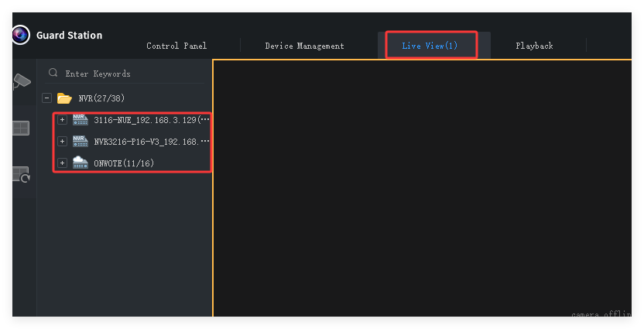Click the Guard Station logo icon
644x329 pixels.
[x=20, y=35]
